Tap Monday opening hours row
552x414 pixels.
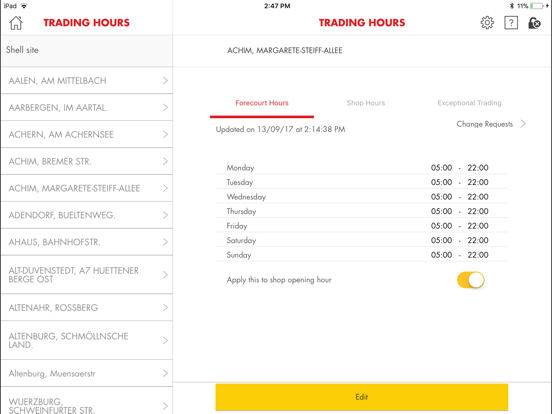pyautogui.click(x=362, y=168)
